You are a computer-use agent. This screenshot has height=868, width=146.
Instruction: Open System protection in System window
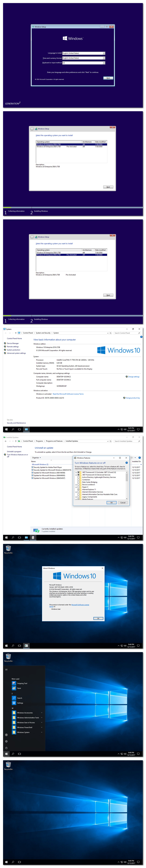(14, 350)
